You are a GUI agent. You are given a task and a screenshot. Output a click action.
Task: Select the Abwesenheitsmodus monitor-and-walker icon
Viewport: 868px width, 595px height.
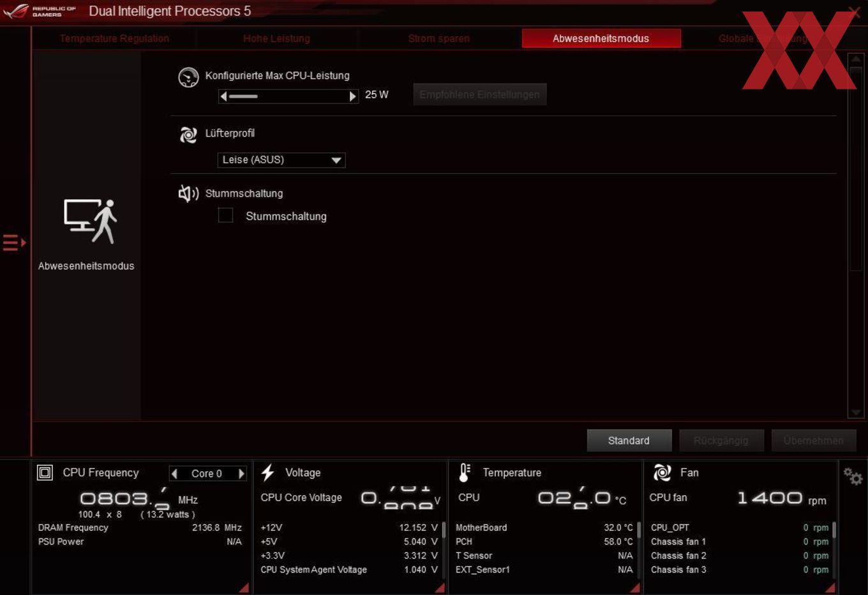[90, 221]
